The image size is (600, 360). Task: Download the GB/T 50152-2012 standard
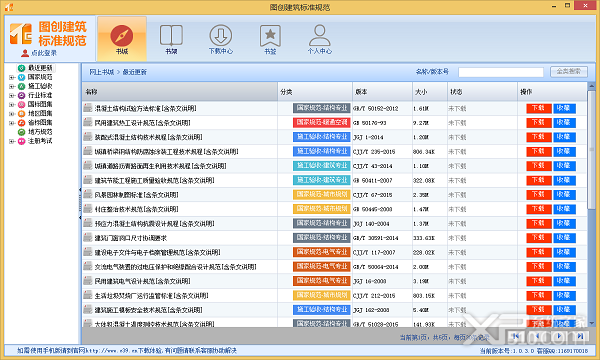pos(539,108)
